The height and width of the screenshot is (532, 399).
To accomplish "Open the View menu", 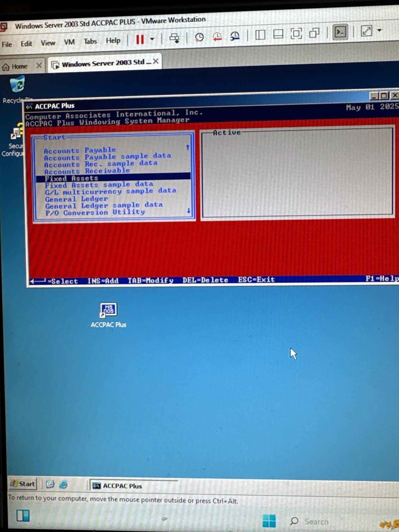I will click(48, 43).
